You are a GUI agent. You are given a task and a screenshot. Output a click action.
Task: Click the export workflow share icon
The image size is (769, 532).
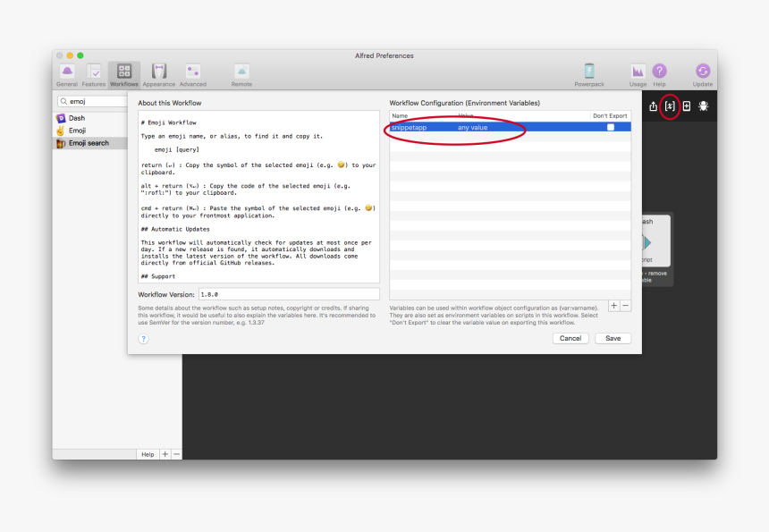(654, 106)
